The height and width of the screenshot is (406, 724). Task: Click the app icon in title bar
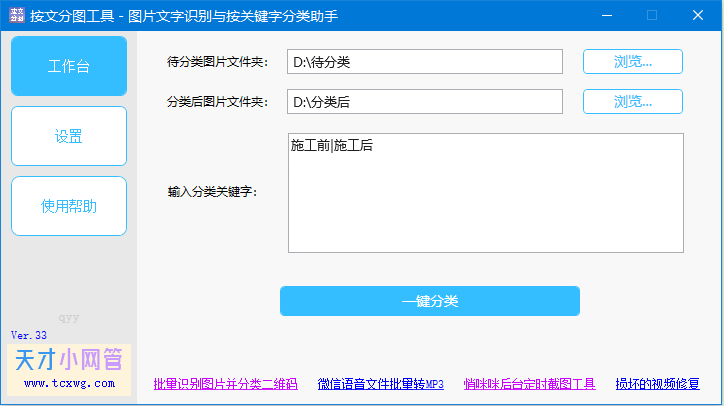15,15
